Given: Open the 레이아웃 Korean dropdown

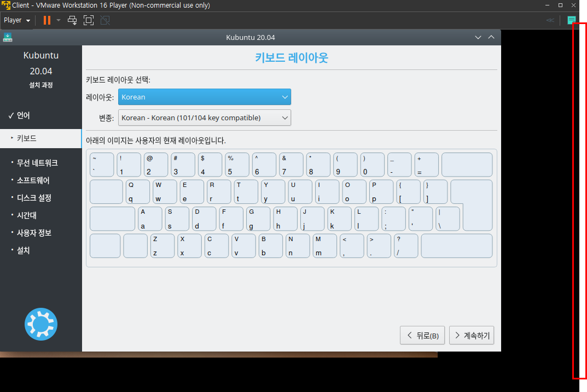Looking at the screenshot, I should click(205, 97).
